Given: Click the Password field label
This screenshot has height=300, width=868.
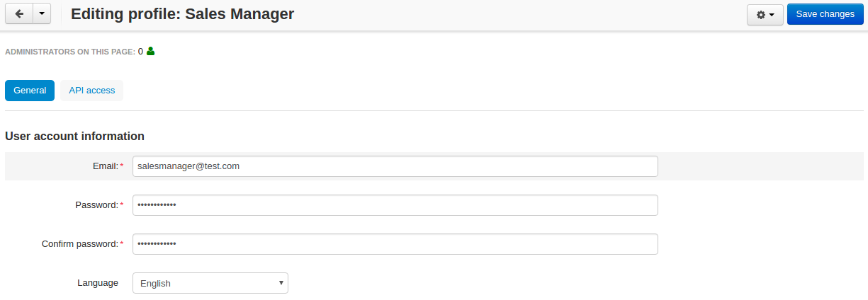Looking at the screenshot, I should coord(97,205).
